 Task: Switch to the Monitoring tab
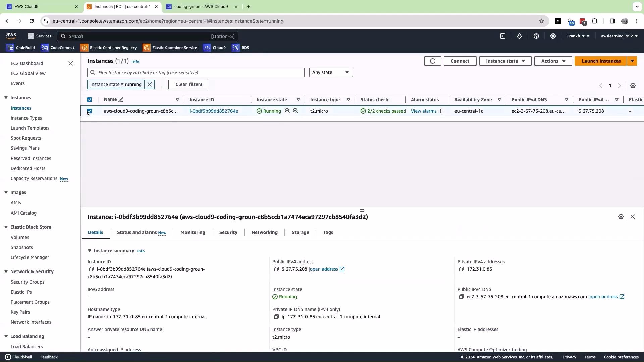193,232
